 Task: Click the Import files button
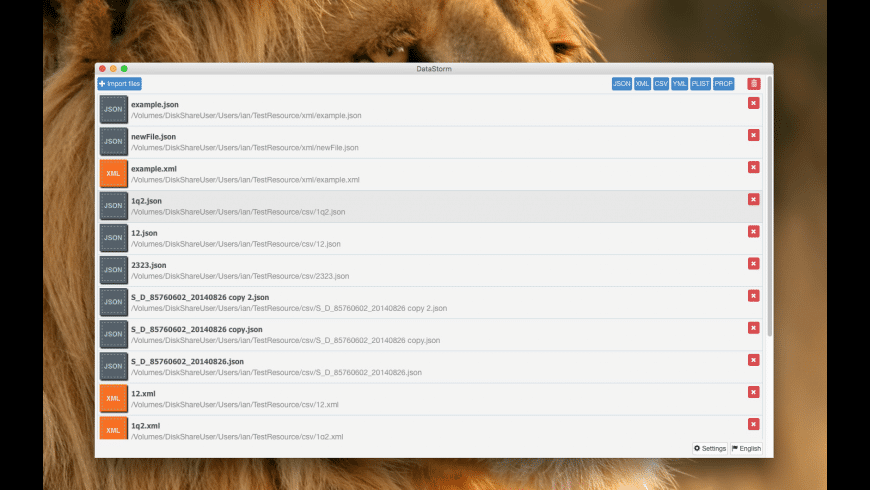119,84
